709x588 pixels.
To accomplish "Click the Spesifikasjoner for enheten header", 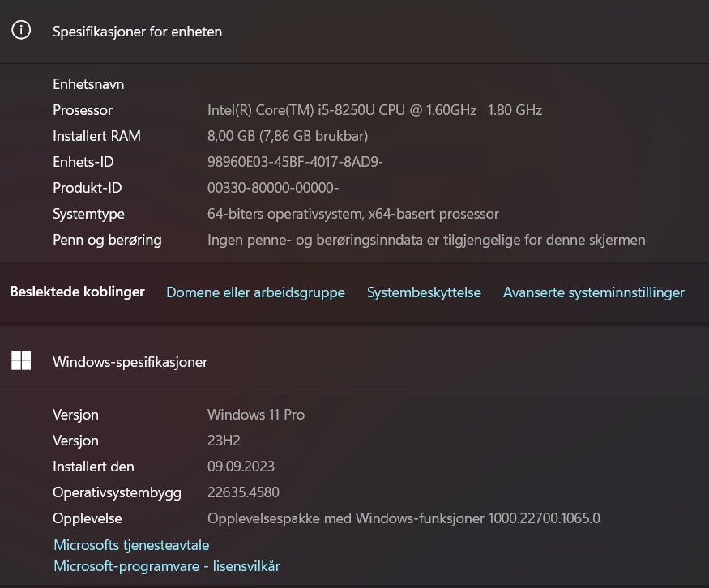I will coord(138,32).
